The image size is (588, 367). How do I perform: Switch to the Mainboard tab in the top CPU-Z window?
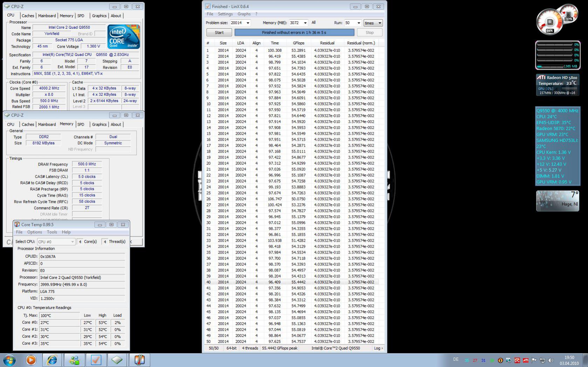[x=47, y=16]
